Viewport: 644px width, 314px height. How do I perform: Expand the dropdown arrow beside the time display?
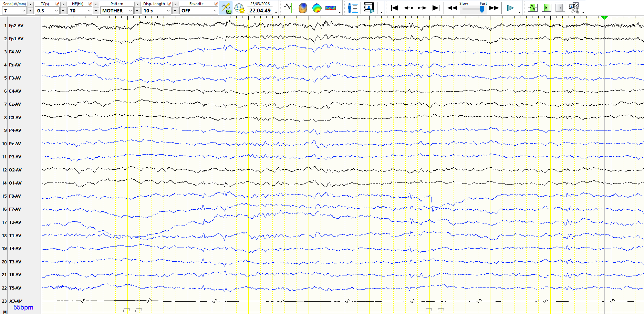[276, 12]
